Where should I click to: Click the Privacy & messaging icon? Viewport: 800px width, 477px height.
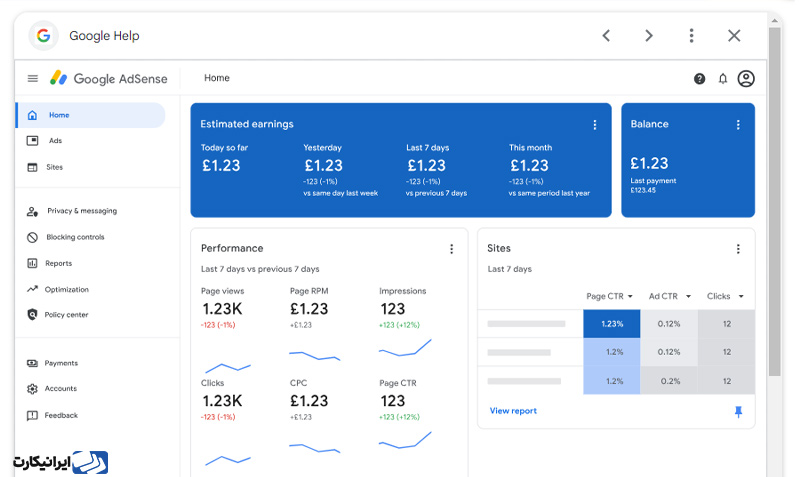tap(32, 211)
